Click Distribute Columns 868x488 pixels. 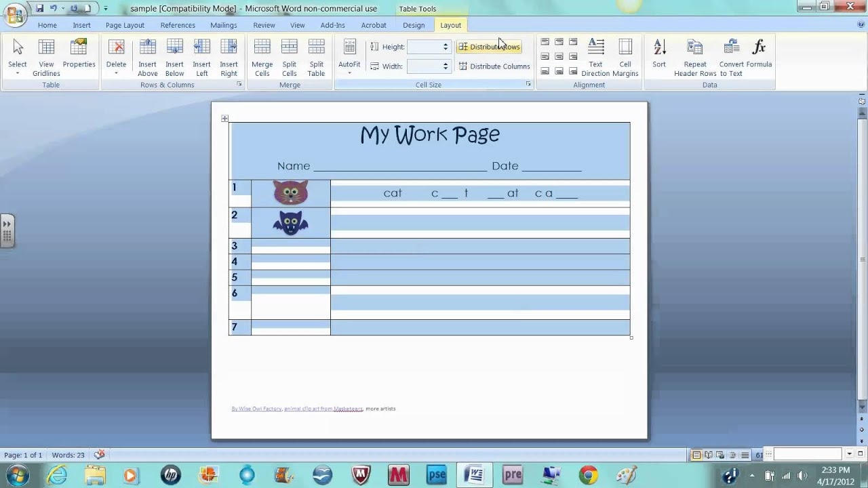point(494,66)
